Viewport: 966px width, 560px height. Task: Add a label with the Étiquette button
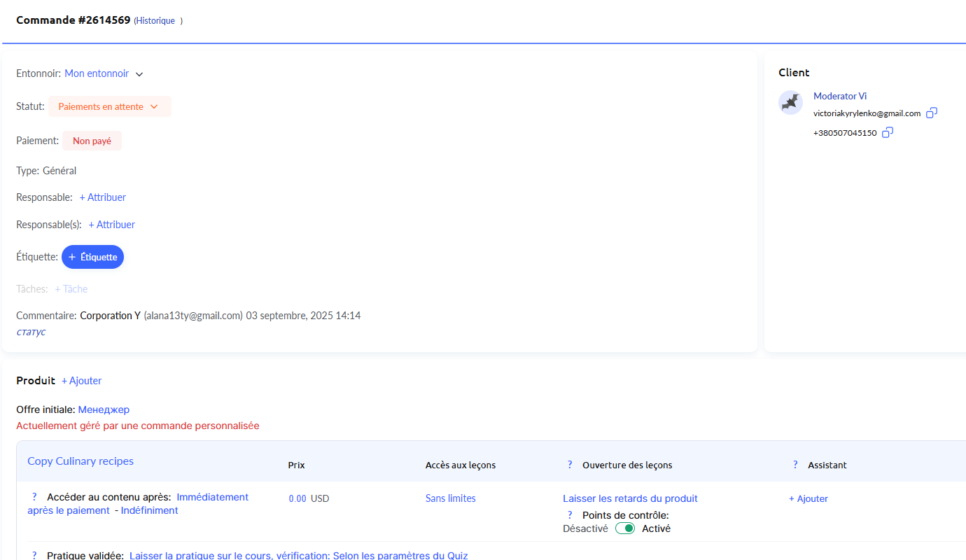pyautogui.click(x=92, y=257)
